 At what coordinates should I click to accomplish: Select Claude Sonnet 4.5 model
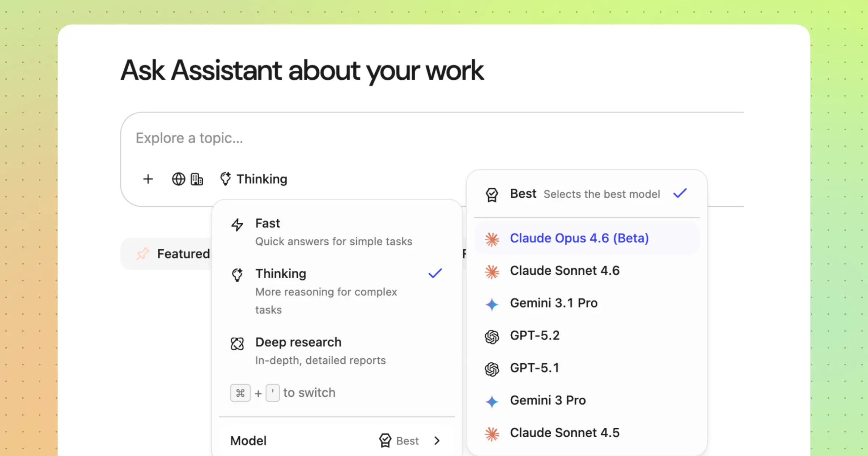click(564, 432)
